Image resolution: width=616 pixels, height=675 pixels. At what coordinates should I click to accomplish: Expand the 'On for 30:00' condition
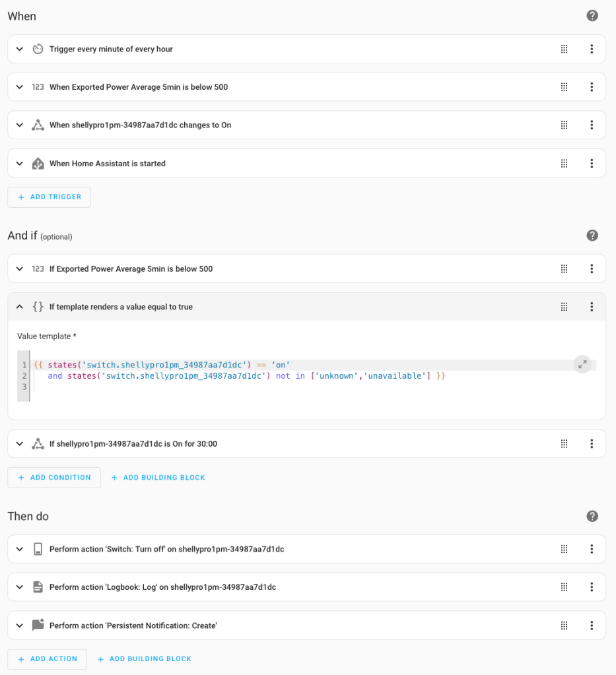coord(20,444)
